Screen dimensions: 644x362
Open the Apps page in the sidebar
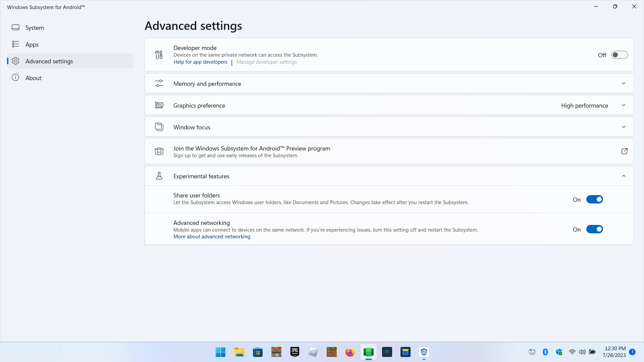70,44
